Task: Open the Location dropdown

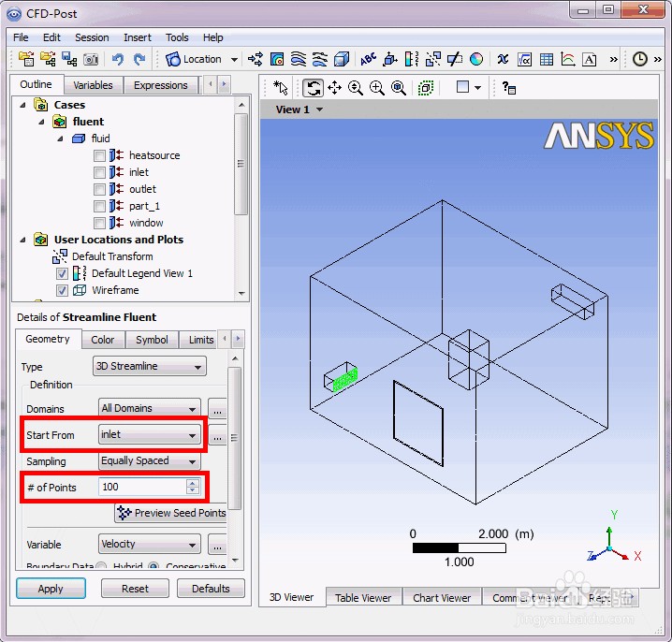Action: point(234,59)
